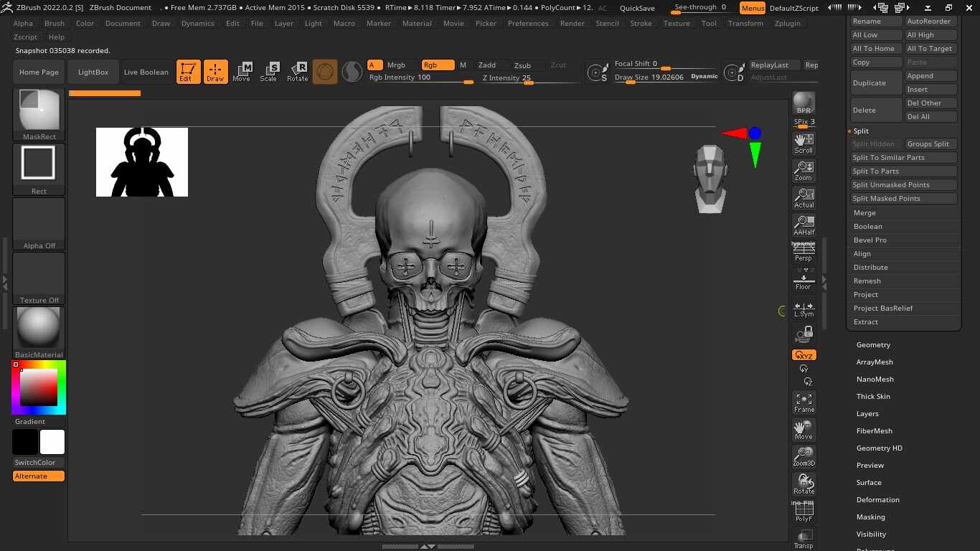Select the Rotate transform tool in toolbar
The height and width of the screenshot is (551, 980).
coord(297,72)
